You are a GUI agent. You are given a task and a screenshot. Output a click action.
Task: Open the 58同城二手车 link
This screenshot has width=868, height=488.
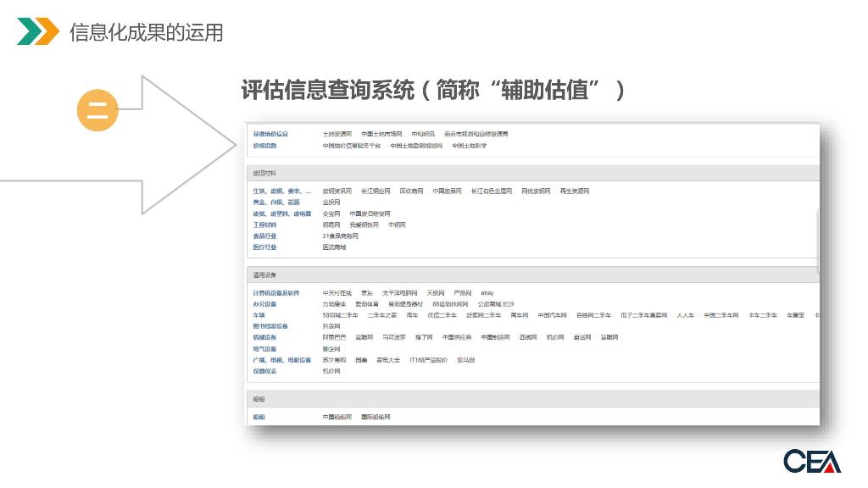[341, 315]
